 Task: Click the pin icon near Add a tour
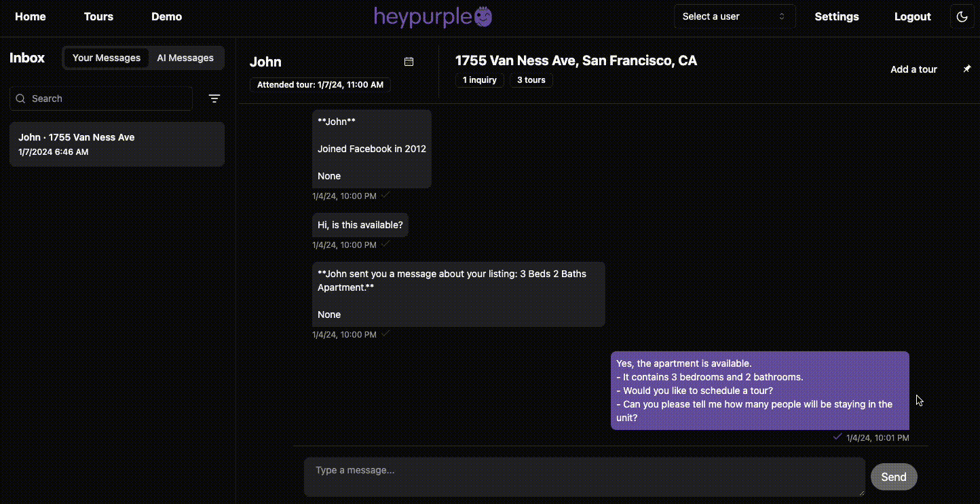pos(967,69)
